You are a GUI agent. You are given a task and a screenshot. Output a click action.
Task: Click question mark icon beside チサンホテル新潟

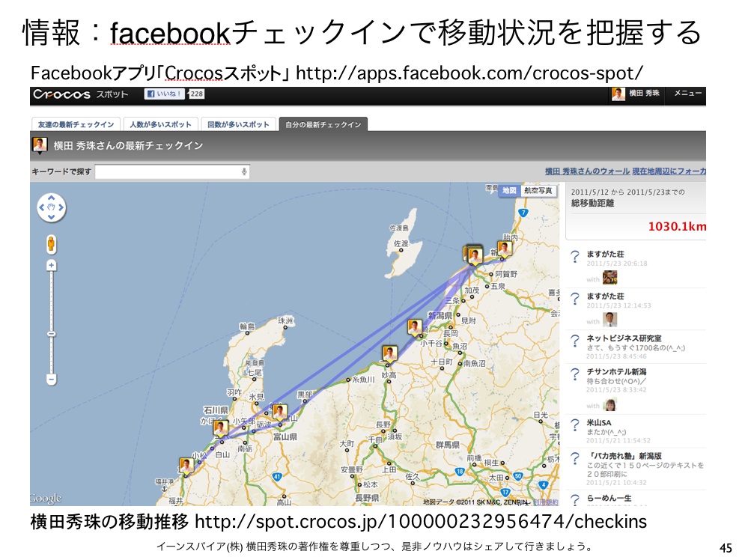(x=575, y=374)
